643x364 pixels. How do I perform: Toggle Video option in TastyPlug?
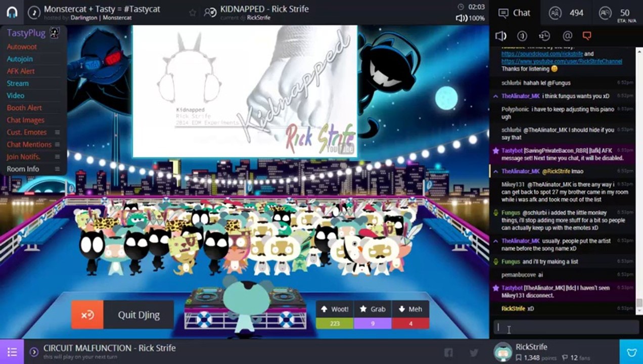15,95
